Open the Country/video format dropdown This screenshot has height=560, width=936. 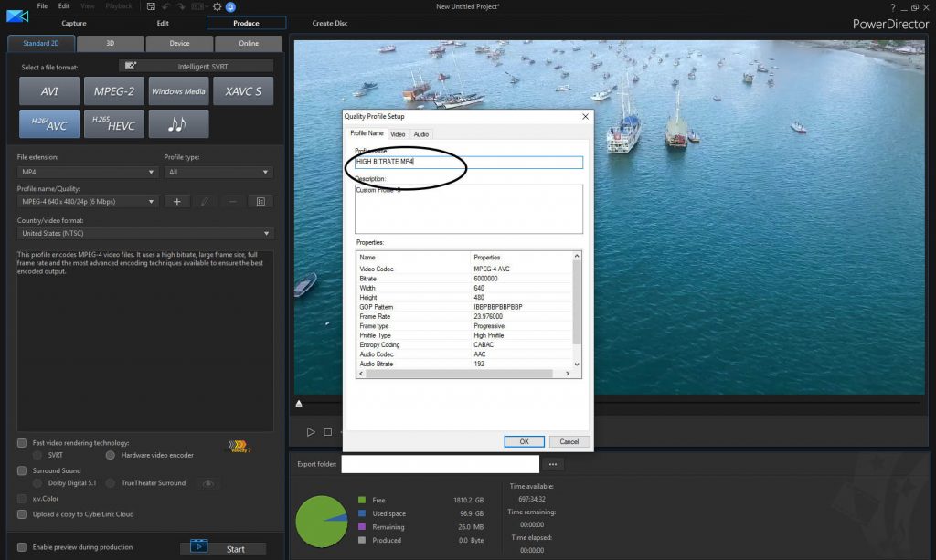[x=145, y=233]
